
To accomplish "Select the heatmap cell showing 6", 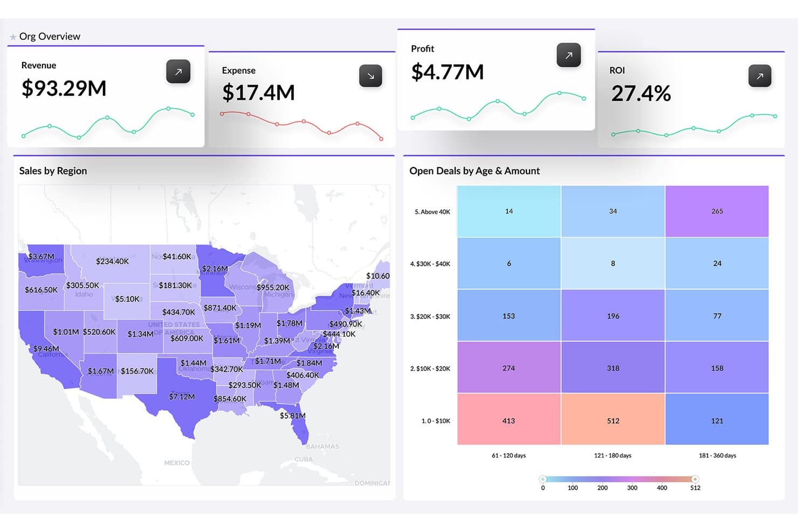I will [x=509, y=263].
